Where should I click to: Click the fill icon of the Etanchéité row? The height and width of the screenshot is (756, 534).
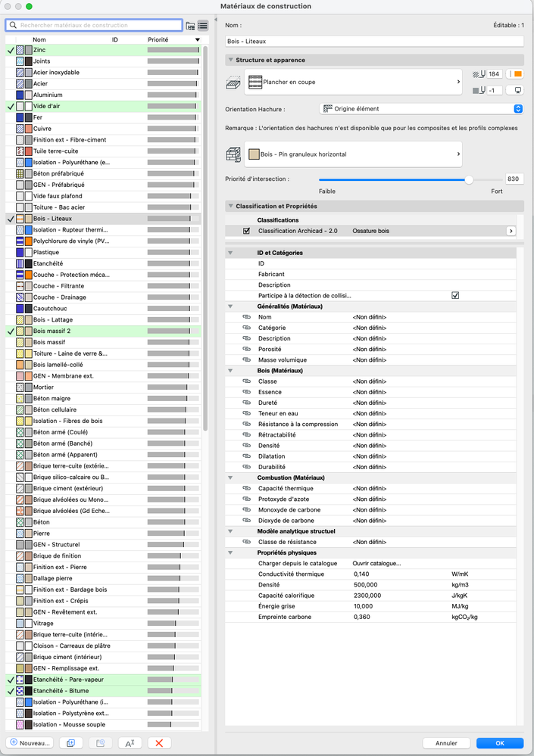(x=20, y=264)
